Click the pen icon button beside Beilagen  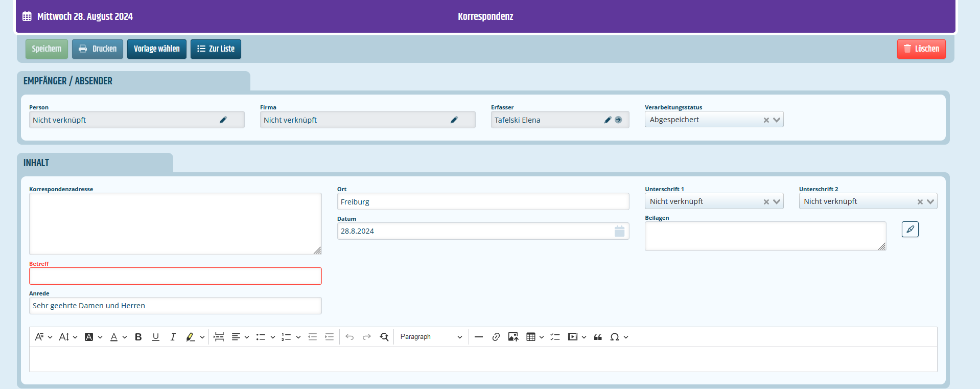(910, 230)
